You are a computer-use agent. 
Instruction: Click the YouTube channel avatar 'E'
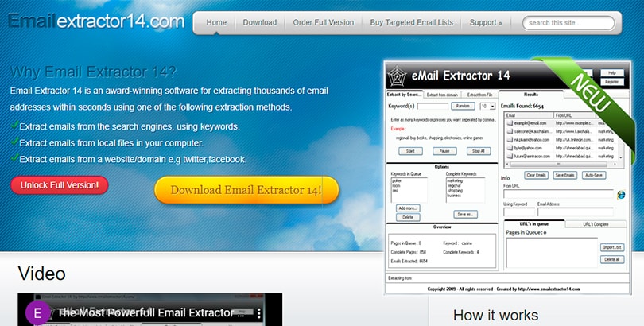[37, 313]
